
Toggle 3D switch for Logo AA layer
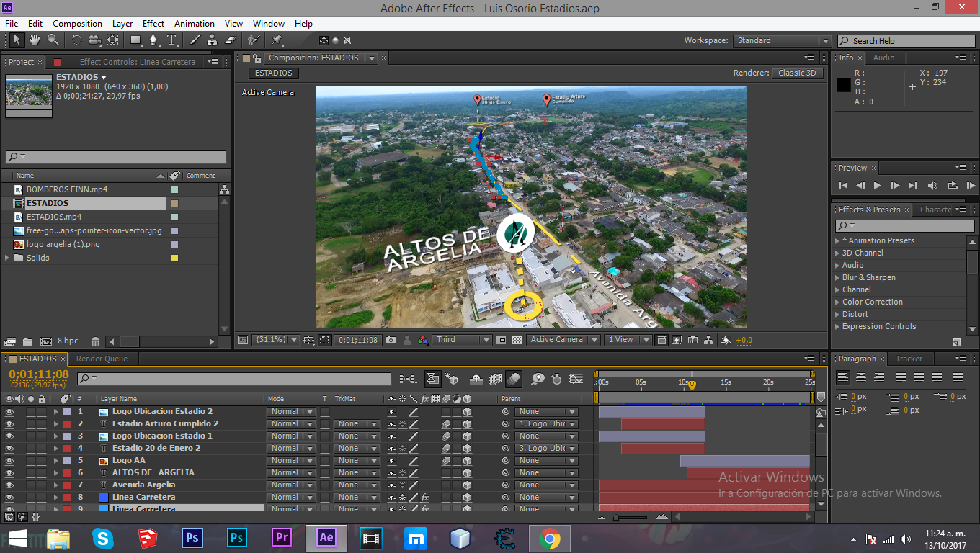(467, 461)
